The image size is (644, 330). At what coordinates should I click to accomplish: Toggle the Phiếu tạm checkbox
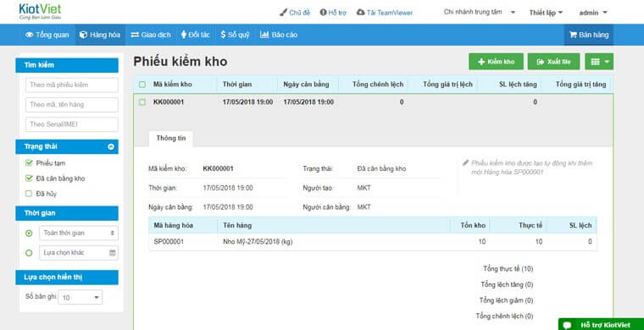29,163
